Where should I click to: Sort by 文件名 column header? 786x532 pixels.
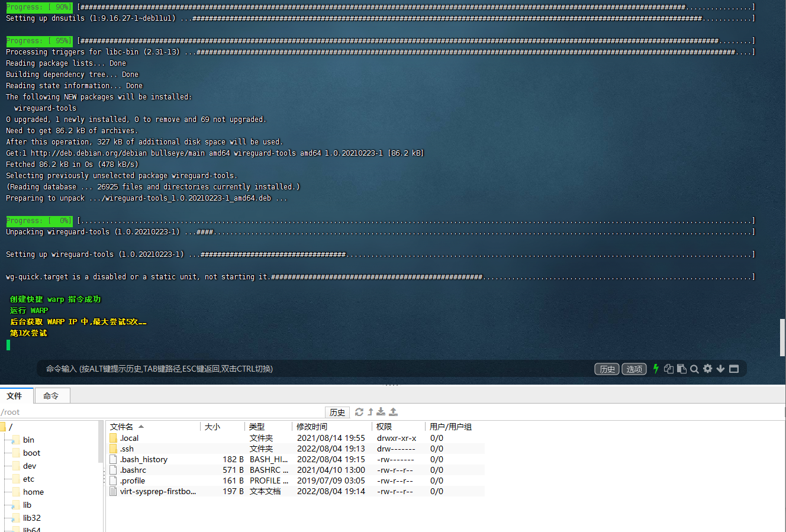[154, 427]
